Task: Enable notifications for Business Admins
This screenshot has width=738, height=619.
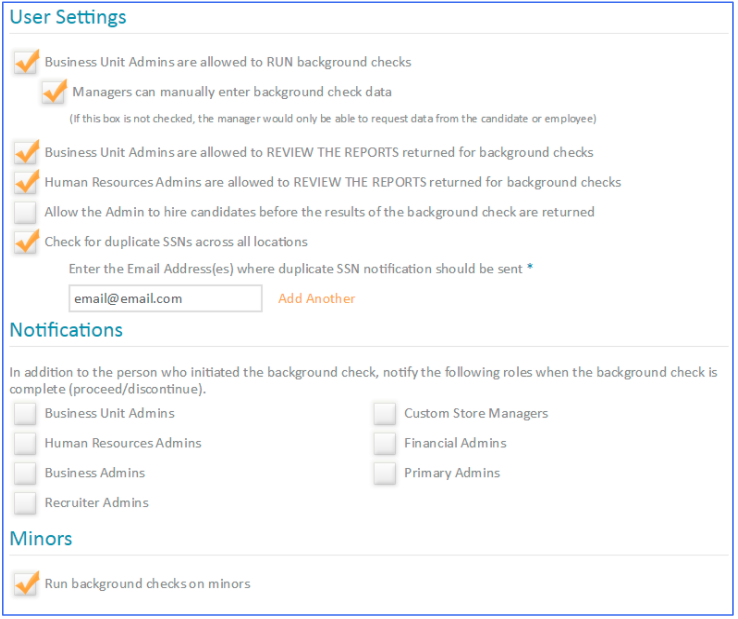Action: click(25, 474)
